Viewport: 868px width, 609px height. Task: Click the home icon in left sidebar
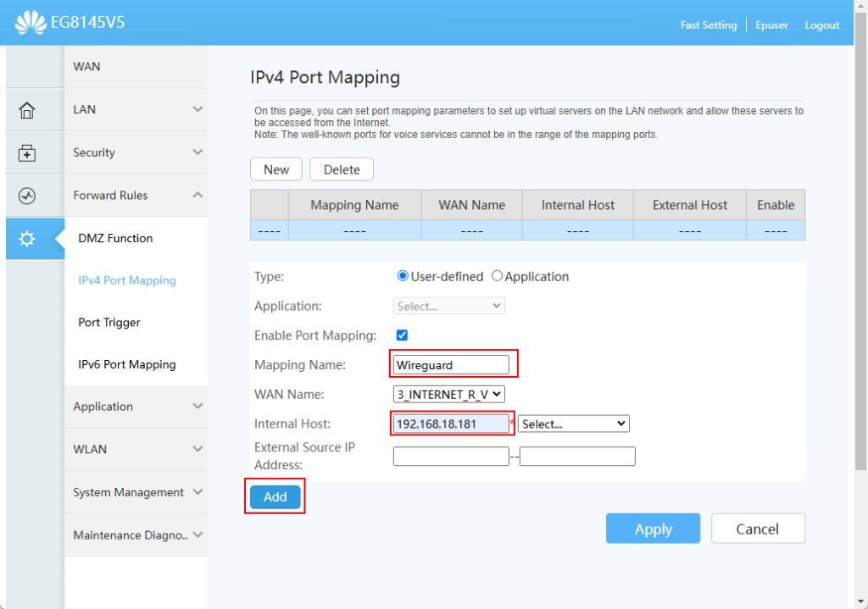[27, 110]
